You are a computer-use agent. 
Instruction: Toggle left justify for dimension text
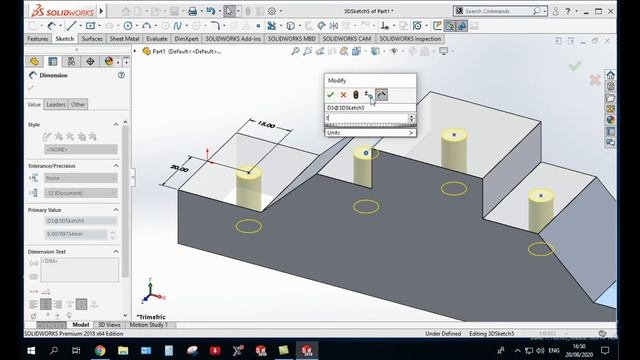(33, 304)
